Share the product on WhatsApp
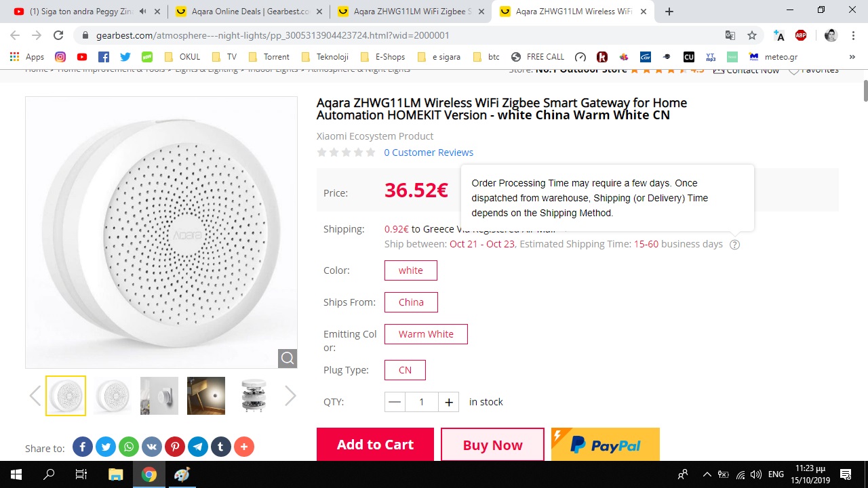The image size is (868, 488). tap(129, 447)
